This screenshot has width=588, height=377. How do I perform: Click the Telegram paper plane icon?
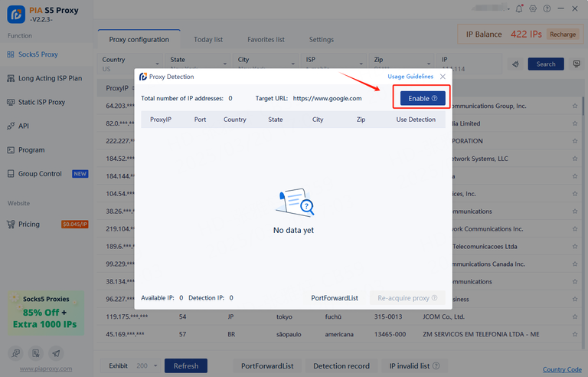click(x=55, y=353)
